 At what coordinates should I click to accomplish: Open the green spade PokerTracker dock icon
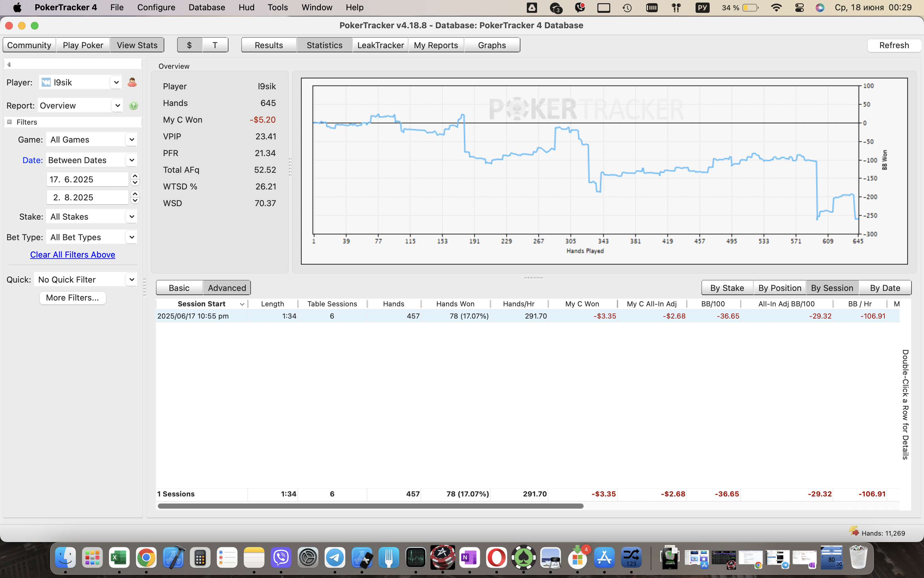(x=524, y=558)
